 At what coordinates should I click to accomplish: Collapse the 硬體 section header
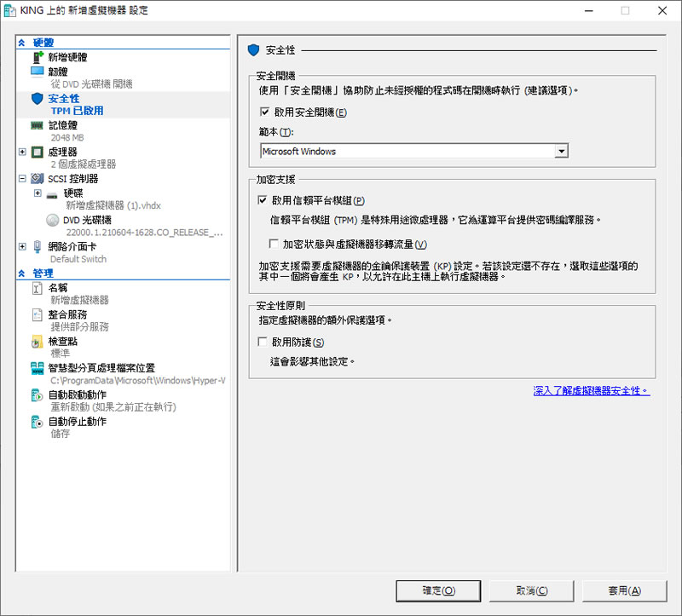pos(22,43)
